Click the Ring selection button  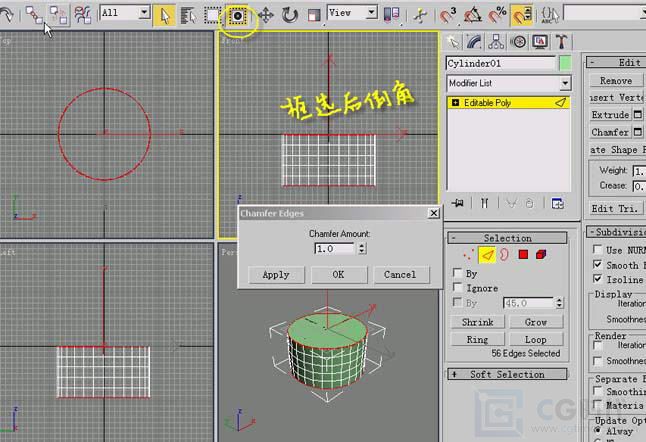pyautogui.click(x=477, y=339)
